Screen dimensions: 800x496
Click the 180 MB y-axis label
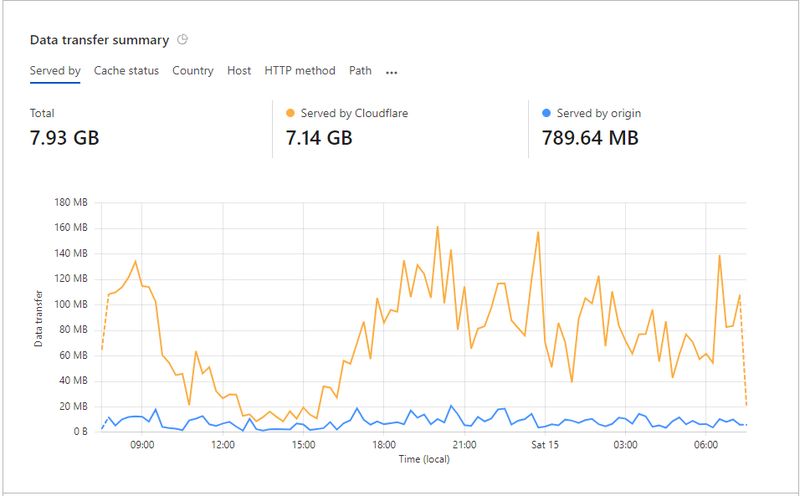pos(71,202)
